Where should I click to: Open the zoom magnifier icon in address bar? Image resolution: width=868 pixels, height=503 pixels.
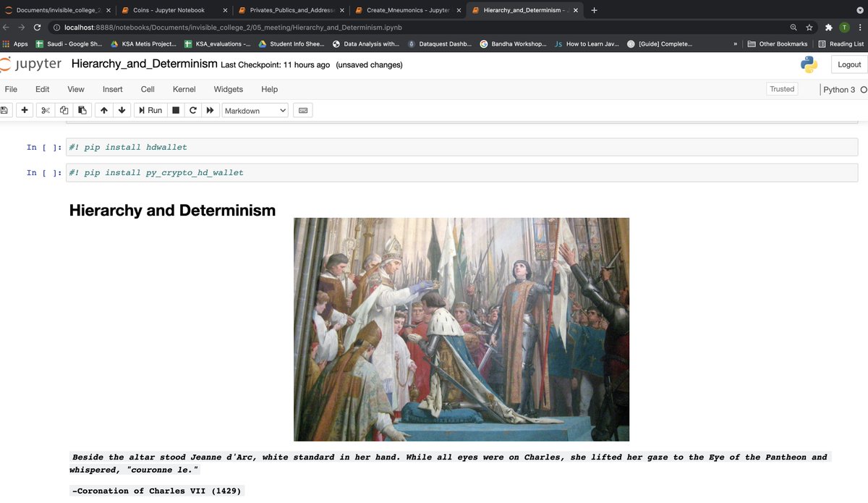tap(793, 27)
